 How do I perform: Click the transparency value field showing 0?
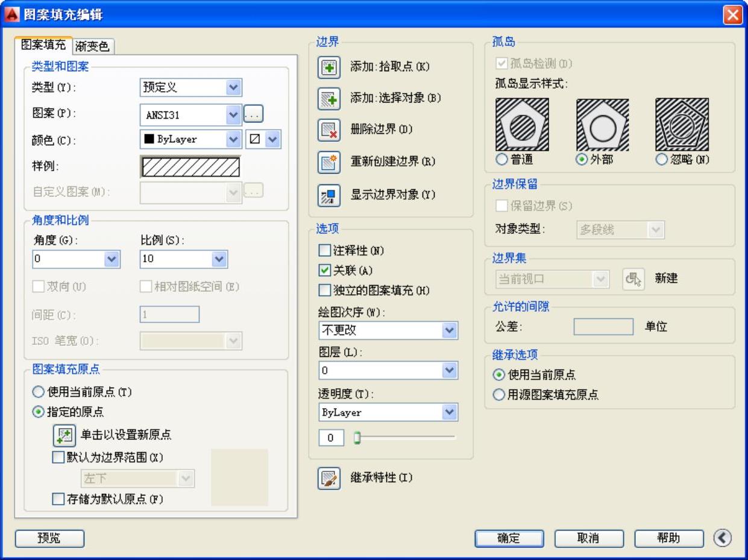click(x=332, y=438)
